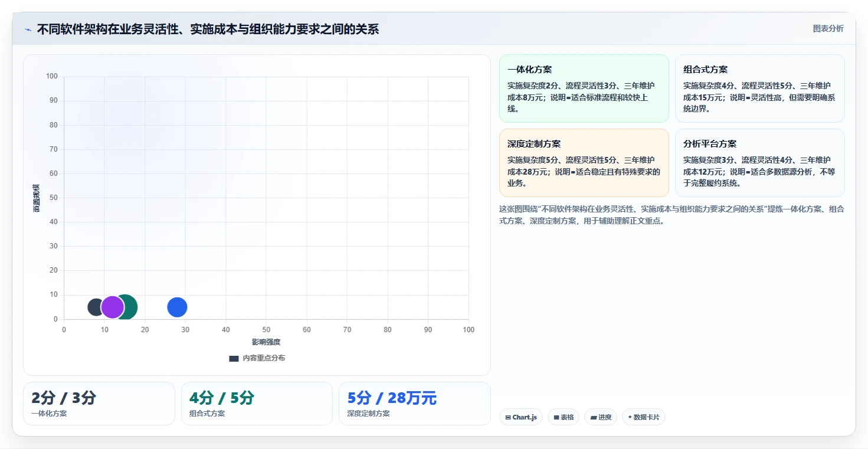Open the 深度定制方案 info card
This screenshot has height=449, width=868.
[584, 163]
